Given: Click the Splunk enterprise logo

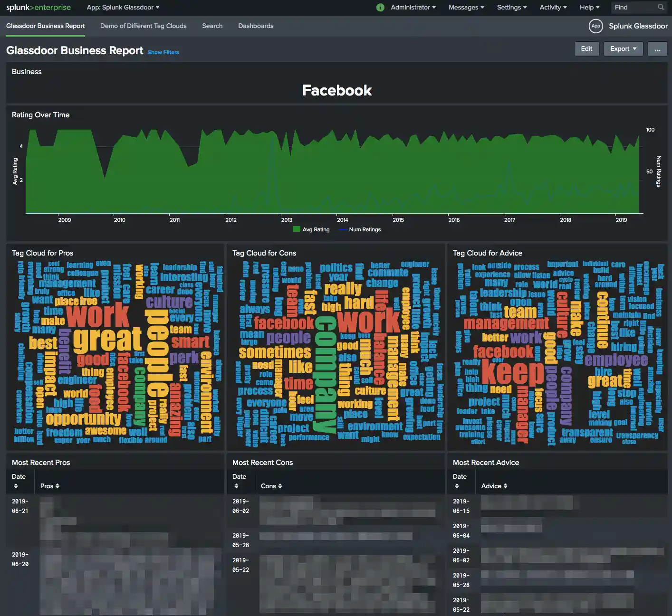Looking at the screenshot, I should coord(38,8).
